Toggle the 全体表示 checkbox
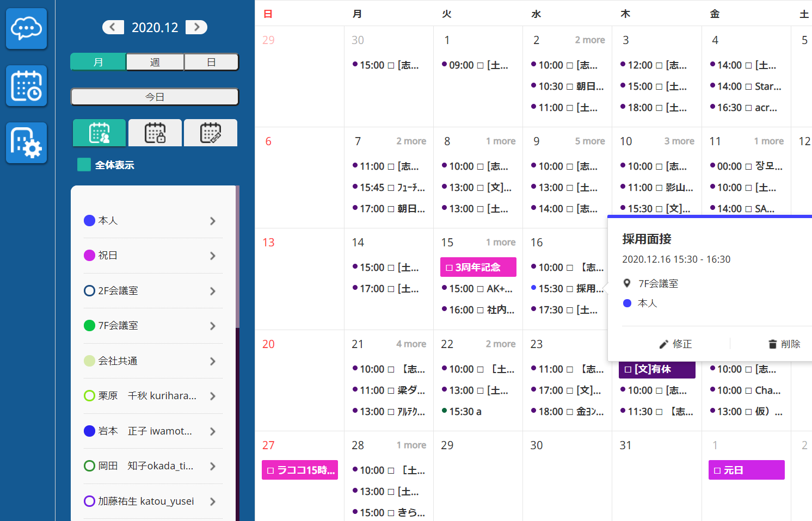This screenshot has width=812, height=521. click(84, 165)
